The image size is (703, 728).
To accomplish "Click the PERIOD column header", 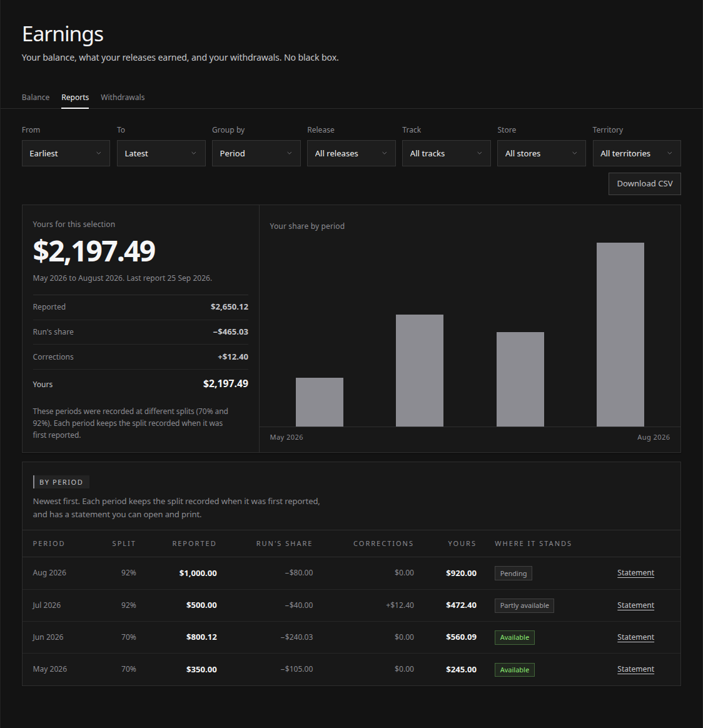I will click(49, 543).
